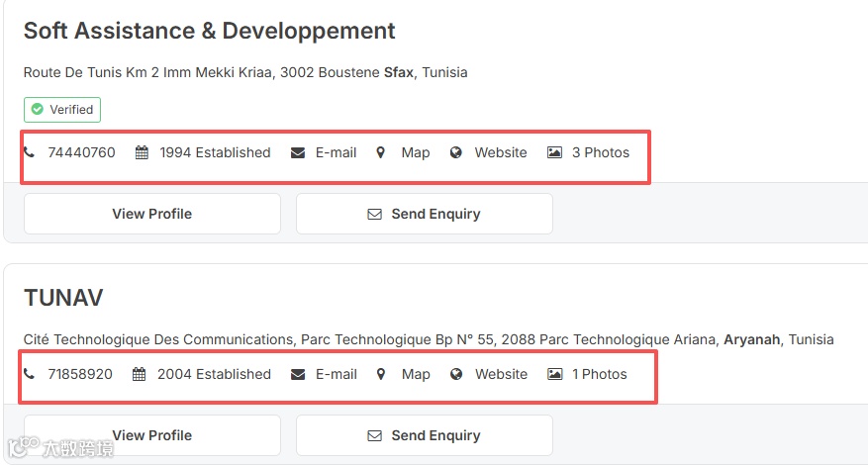This screenshot has width=868, height=465.
Task: Click 2004 Established text
Action: pyautogui.click(x=214, y=374)
